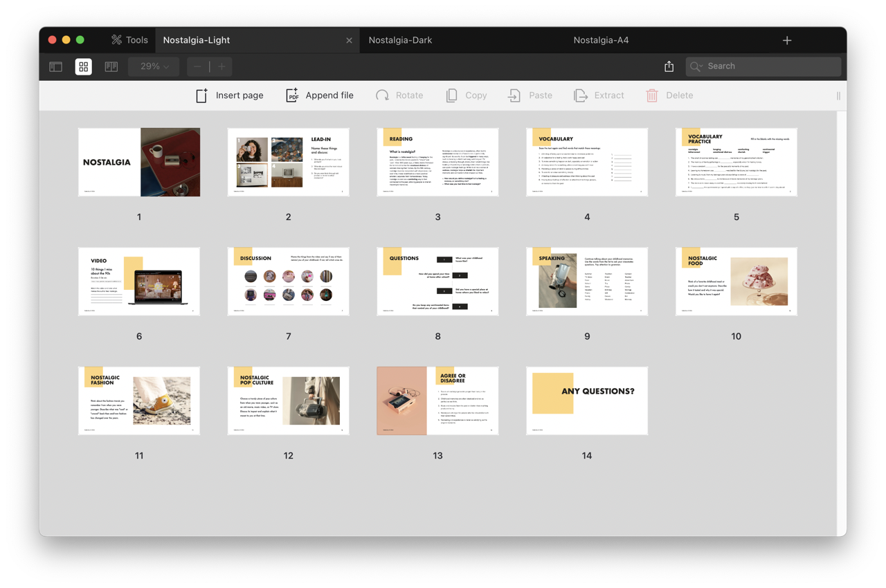
Task: Zoom in using the plus button
Action: [x=221, y=66]
